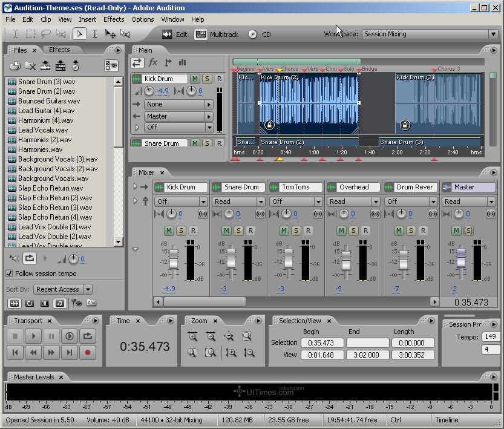
Task: Toggle Sum to Mono on Drum Rever channel
Action: (433, 214)
